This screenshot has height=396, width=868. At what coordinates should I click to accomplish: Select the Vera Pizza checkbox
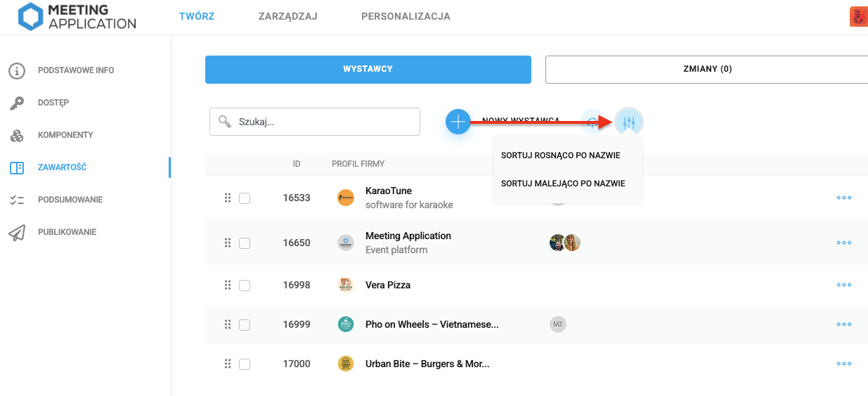245,286
